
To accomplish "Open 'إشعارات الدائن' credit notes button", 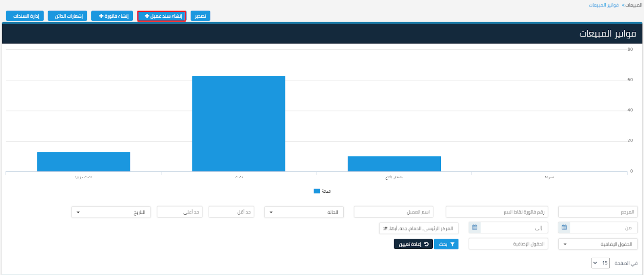I will tap(68, 16).
